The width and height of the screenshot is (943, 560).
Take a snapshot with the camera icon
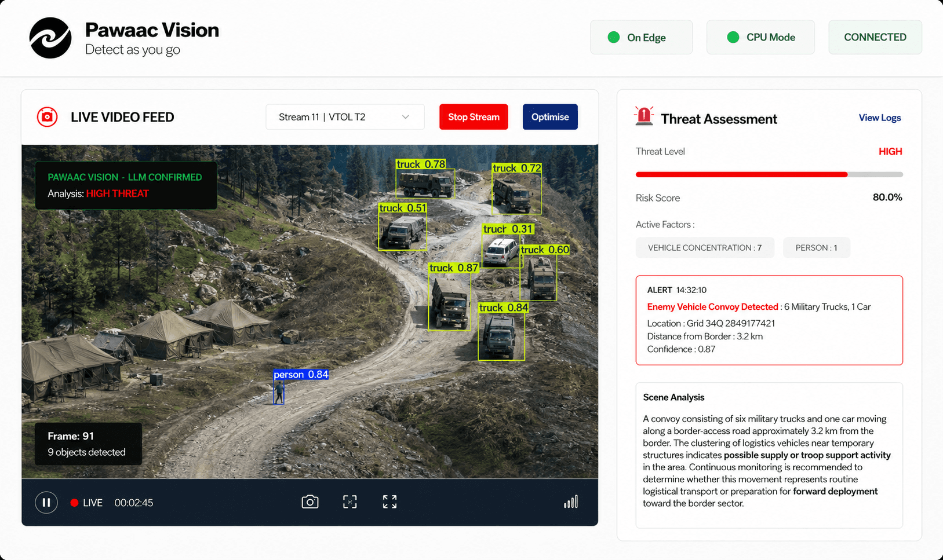[310, 502]
